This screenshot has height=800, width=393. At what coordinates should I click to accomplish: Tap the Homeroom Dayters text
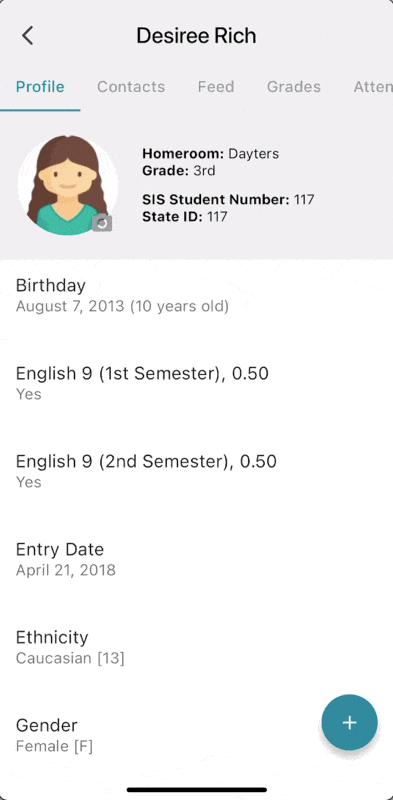pyautogui.click(x=211, y=154)
